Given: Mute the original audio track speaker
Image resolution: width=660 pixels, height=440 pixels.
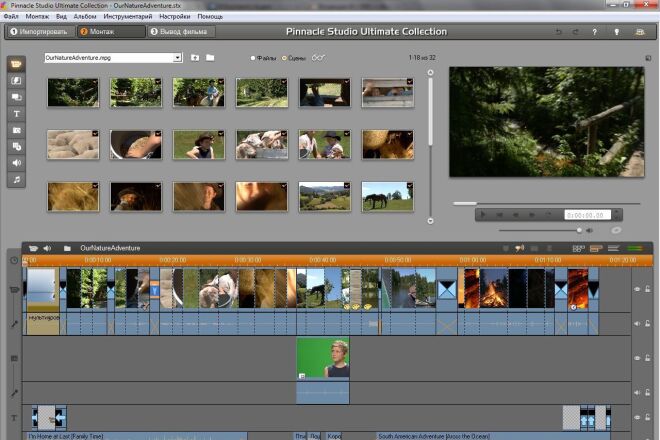Looking at the screenshot, I should point(637,323).
